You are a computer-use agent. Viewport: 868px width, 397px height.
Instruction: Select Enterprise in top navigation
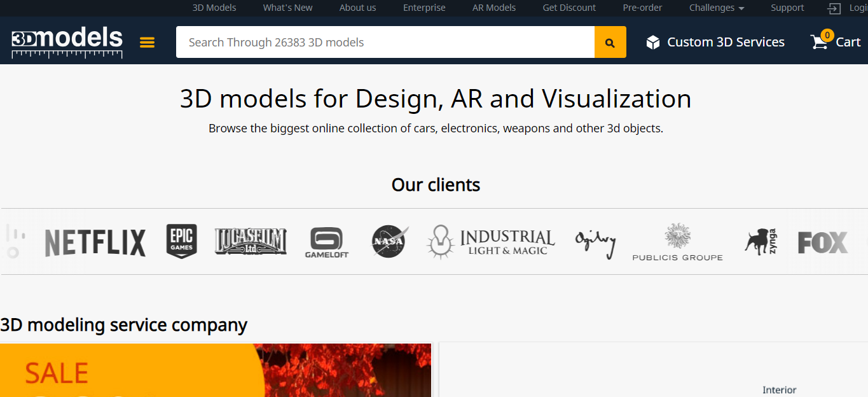point(424,8)
